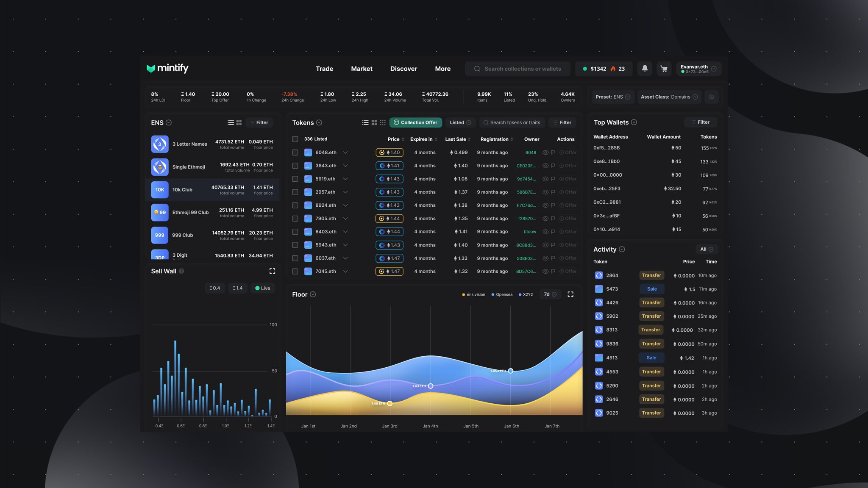Image resolution: width=868 pixels, height=488 pixels.
Task: Expand the Floor chart to fullscreen
Action: (570, 294)
